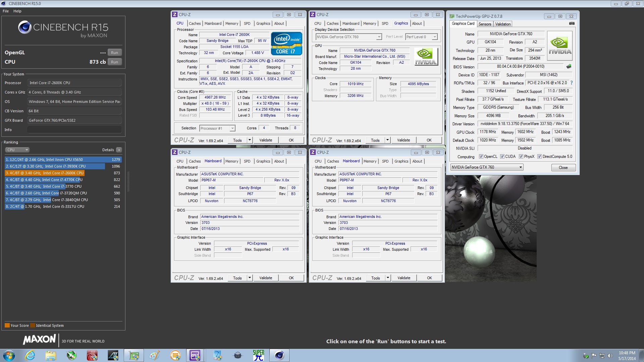The height and width of the screenshot is (362, 644).
Task: Click the GPU-Z BIOS save chip icon
Action: pyautogui.click(x=569, y=66)
